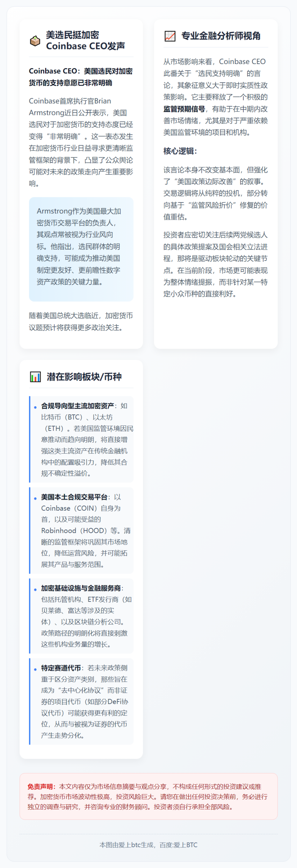Viewport: 297px width, 868px height.
Task: Click the 核心逻辑 subheading
Action: [180, 151]
